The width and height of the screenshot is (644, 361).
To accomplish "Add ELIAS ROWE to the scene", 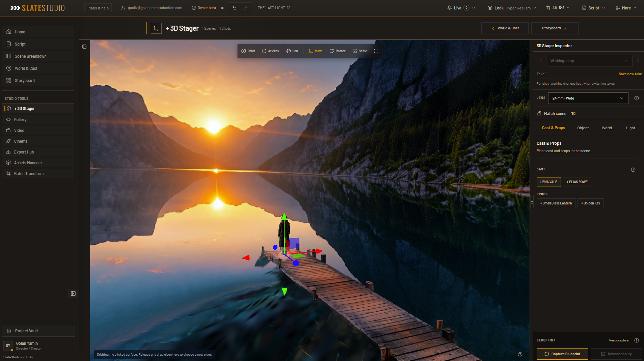I will pyautogui.click(x=577, y=182).
